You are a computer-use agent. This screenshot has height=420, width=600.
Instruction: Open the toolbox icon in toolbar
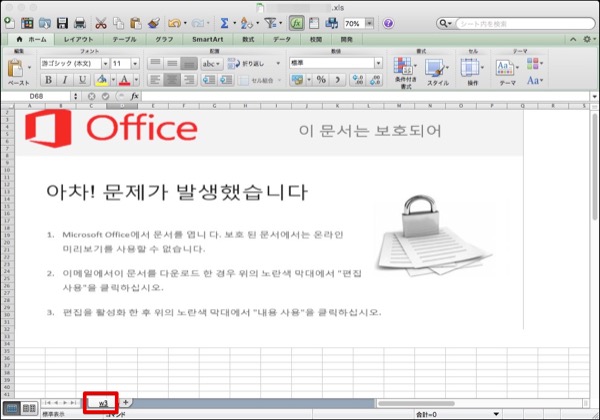click(314, 23)
